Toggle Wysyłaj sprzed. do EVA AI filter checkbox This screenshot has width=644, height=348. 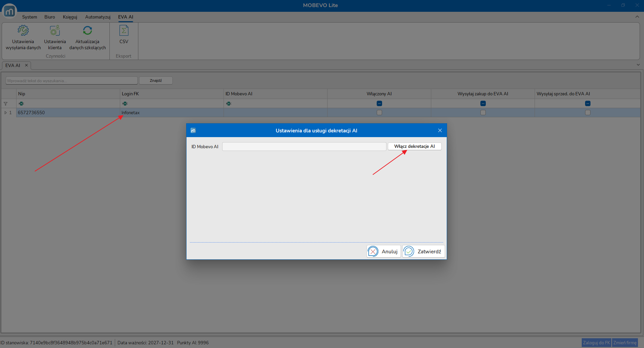[588, 103]
